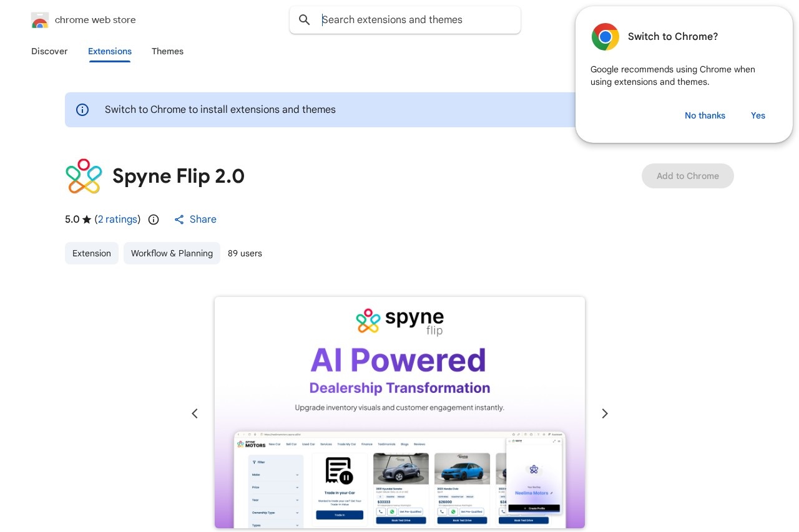Click the Chrome logo in the popup
The width and height of the screenshot is (799, 532).
tap(605, 37)
